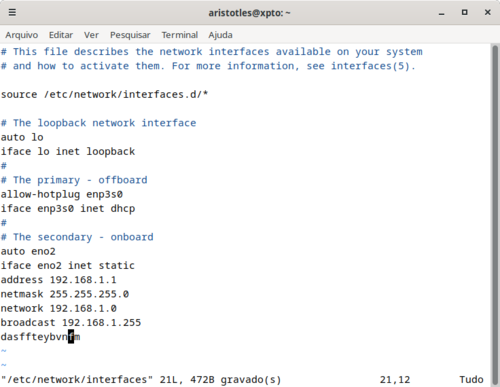Viewport: 500px width, 387px height.
Task: Place cursor on the 'source /etc/network/interfaces.d/*' line
Action: [x=104, y=95]
